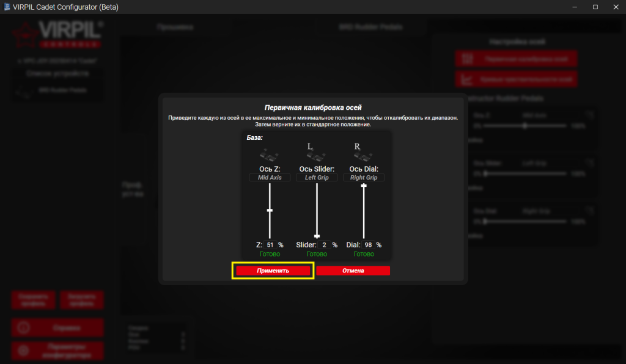Click the Ось Dial: label
The width and height of the screenshot is (626, 364).
click(364, 169)
